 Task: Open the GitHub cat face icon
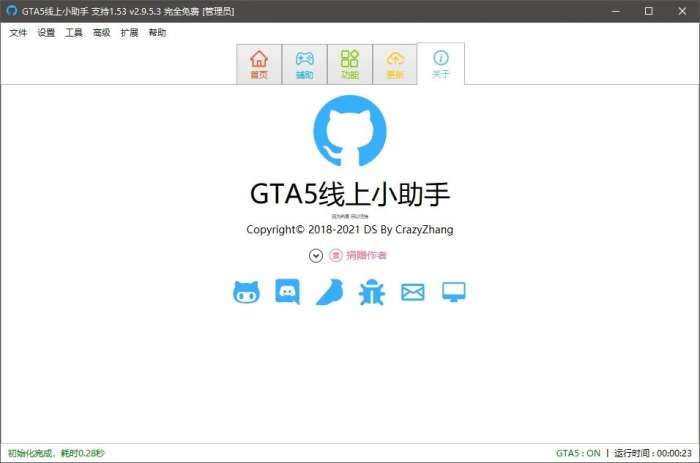coord(246,292)
